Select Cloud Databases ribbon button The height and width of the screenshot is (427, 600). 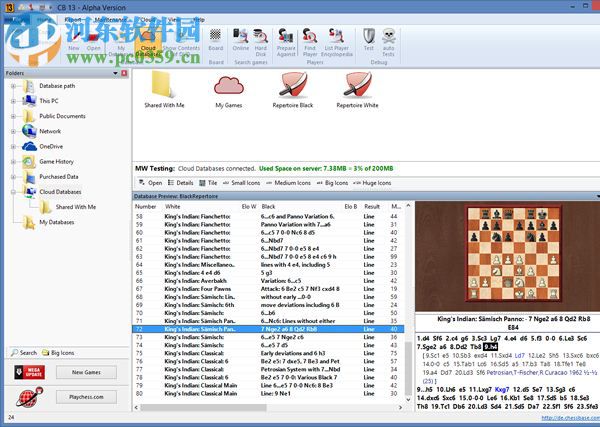pyautogui.click(x=148, y=44)
